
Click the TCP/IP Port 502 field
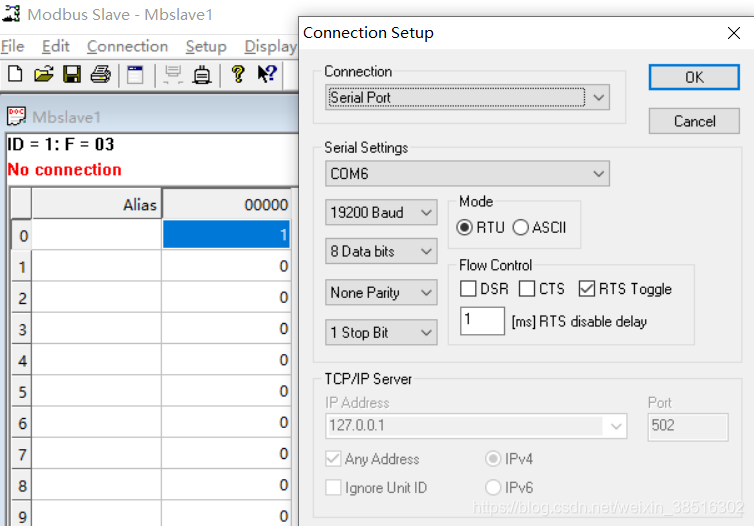pos(688,426)
